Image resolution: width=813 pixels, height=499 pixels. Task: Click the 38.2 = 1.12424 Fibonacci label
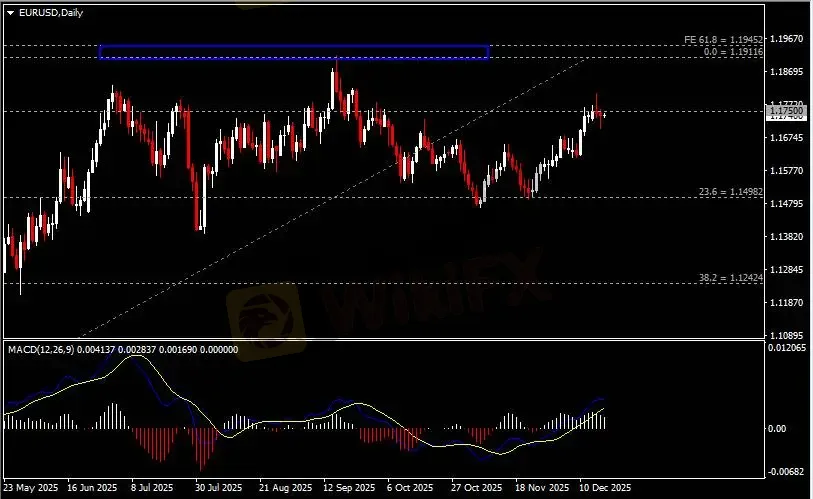(731, 278)
